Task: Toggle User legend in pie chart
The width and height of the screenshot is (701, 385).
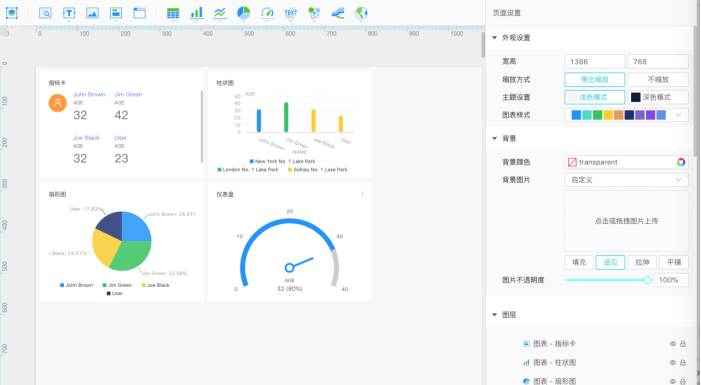Action: click(114, 293)
